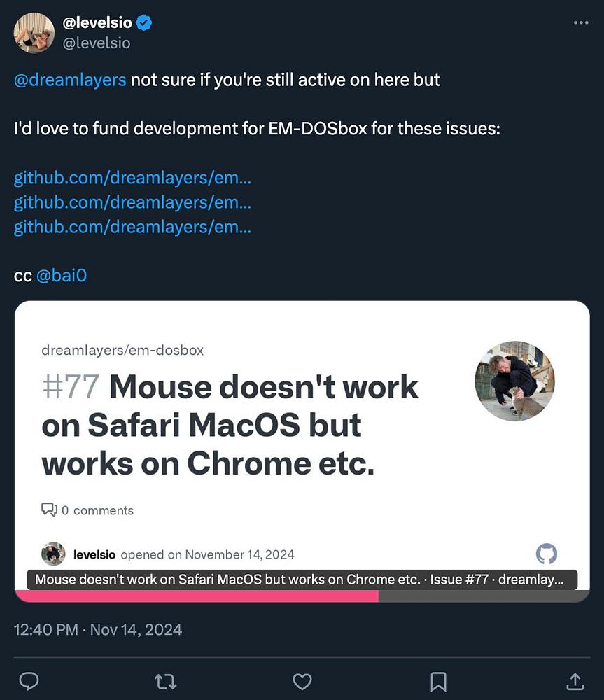
Task: Open the first github.com/dreamlayers link
Action: (132, 178)
